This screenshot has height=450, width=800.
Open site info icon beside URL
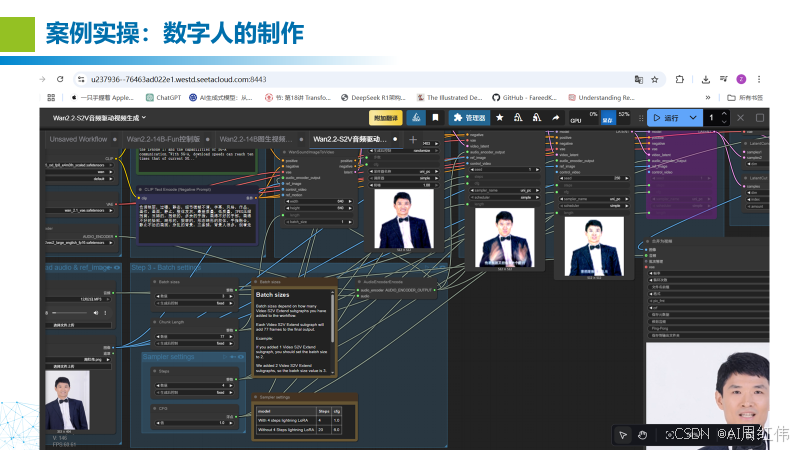click(x=81, y=79)
